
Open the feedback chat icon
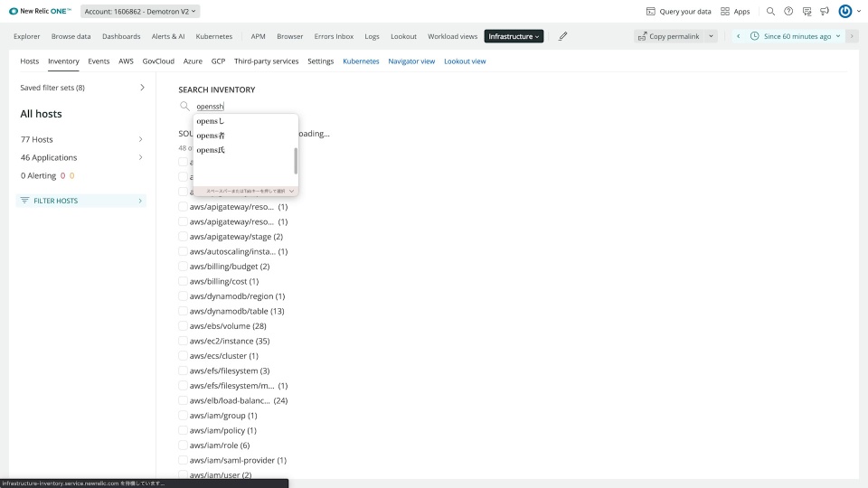tap(807, 11)
